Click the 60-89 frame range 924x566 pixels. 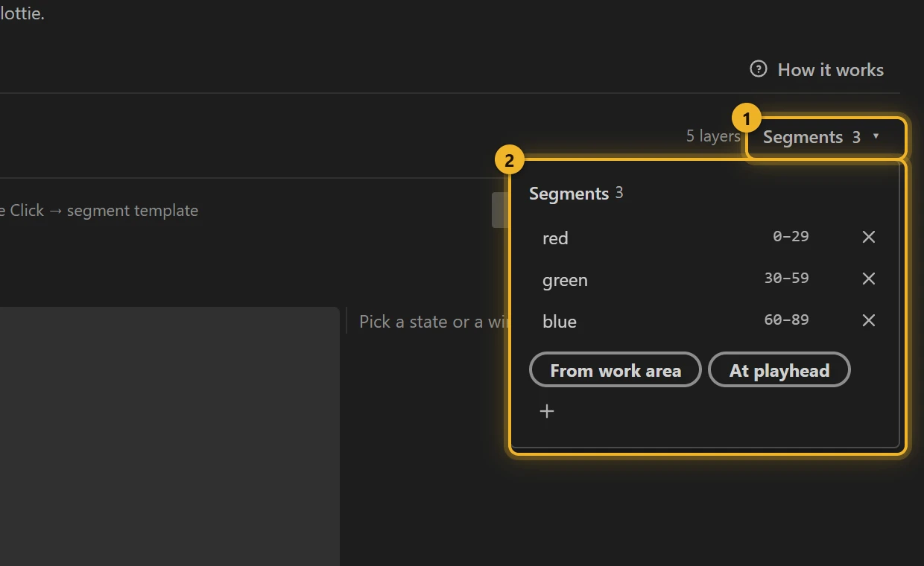[x=786, y=319]
